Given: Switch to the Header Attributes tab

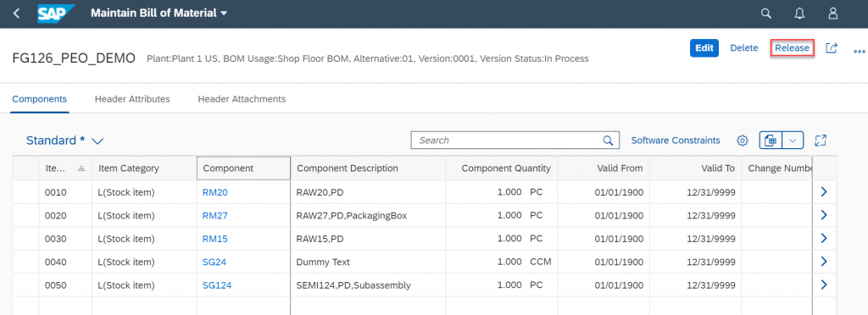Looking at the screenshot, I should 132,99.
